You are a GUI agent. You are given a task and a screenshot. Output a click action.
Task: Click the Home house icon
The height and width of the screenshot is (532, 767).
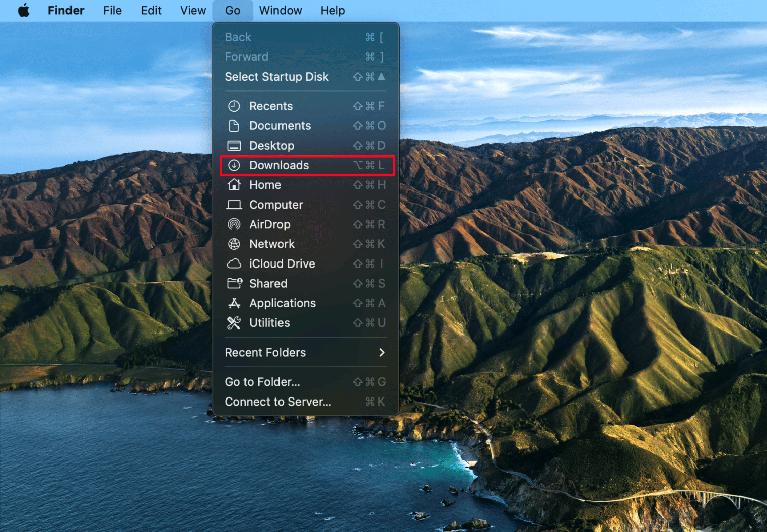point(234,185)
